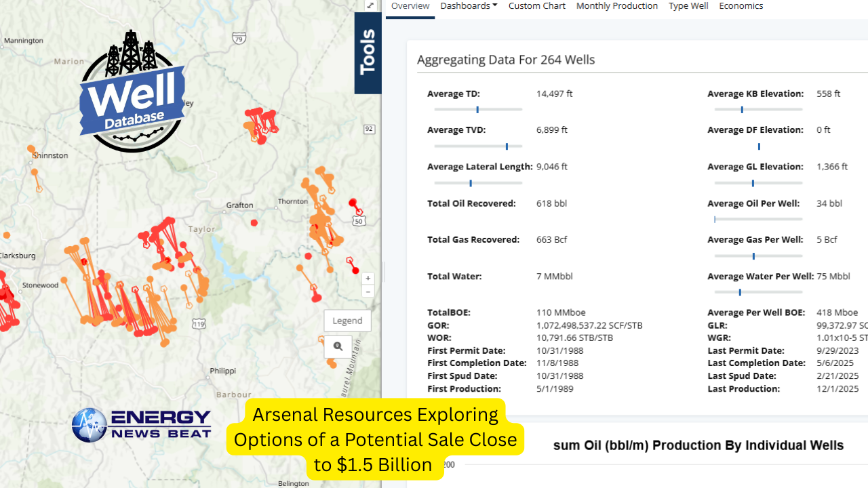The height and width of the screenshot is (488, 868).
Task: Open the Custom Chart tab
Action: click(536, 6)
